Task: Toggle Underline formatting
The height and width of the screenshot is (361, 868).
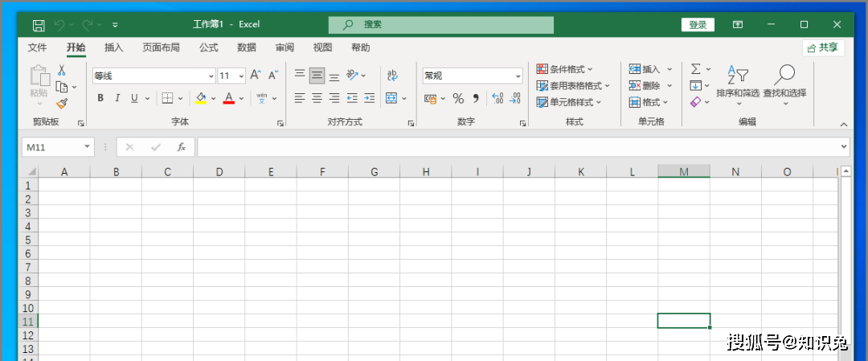Action: pos(134,99)
